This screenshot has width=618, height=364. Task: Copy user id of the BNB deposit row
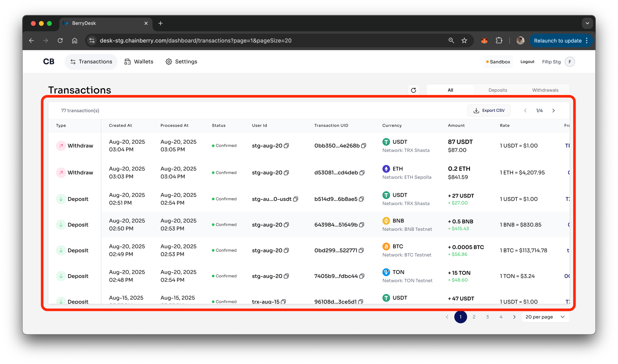point(286,225)
